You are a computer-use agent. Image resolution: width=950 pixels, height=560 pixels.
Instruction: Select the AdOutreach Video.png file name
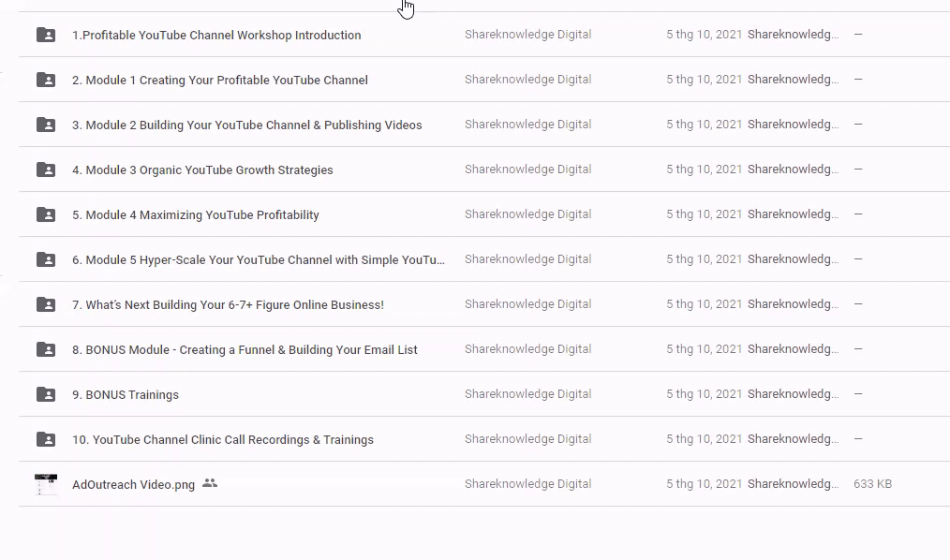(x=133, y=485)
